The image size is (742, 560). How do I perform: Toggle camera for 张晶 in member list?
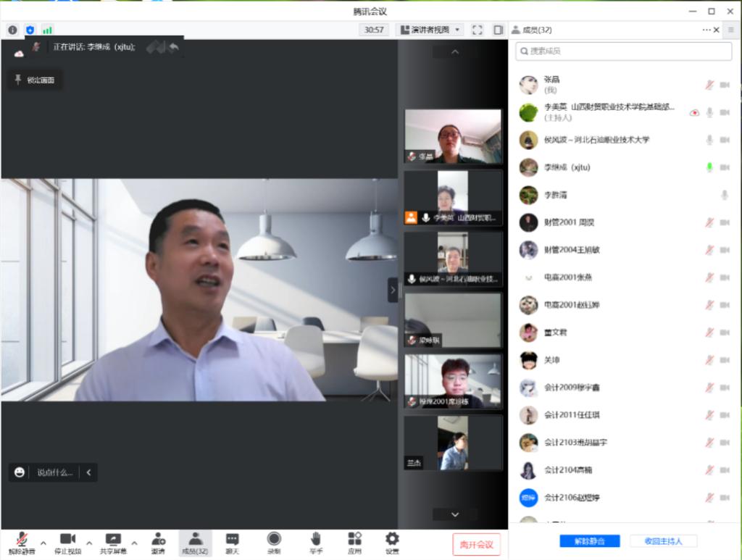724,85
